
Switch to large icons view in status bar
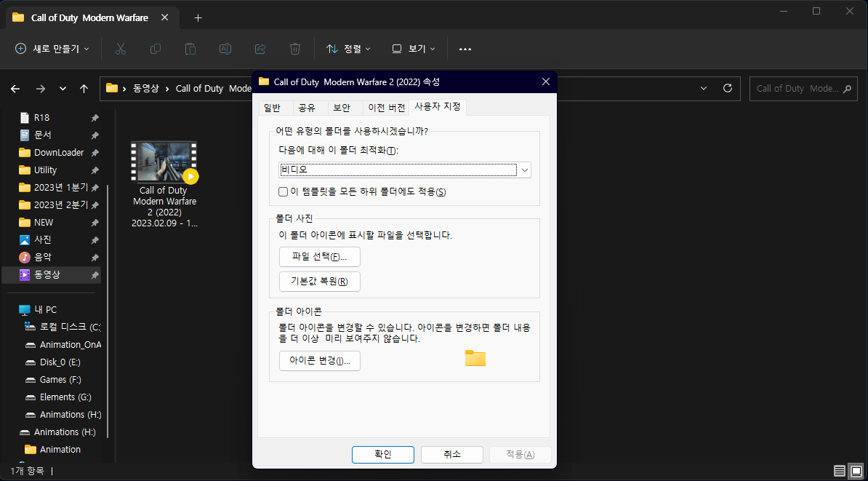tap(855, 471)
